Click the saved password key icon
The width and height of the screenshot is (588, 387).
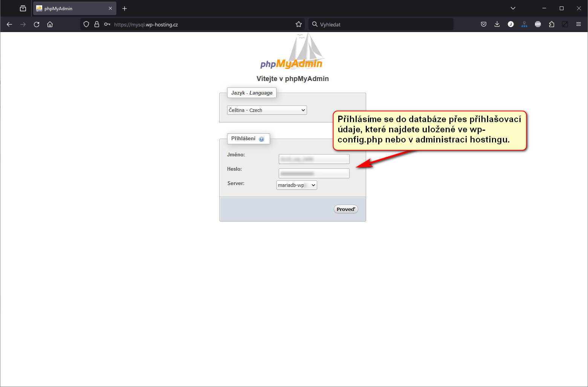click(107, 24)
